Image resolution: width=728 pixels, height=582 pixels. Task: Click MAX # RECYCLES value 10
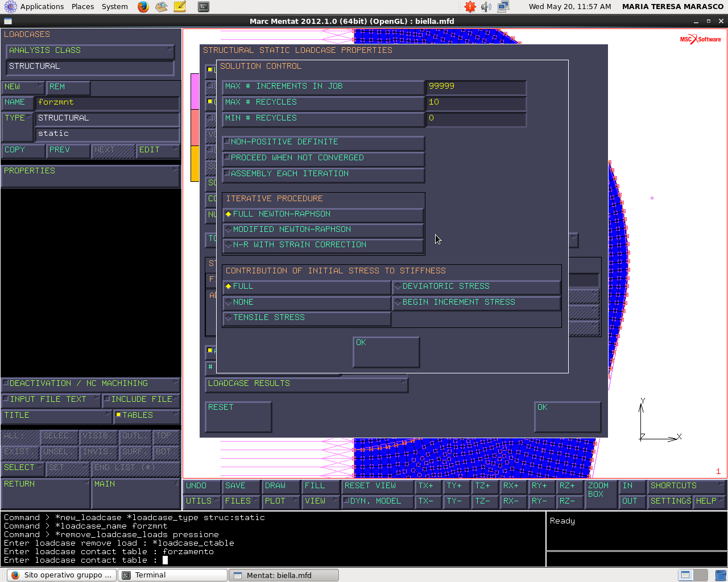476,102
